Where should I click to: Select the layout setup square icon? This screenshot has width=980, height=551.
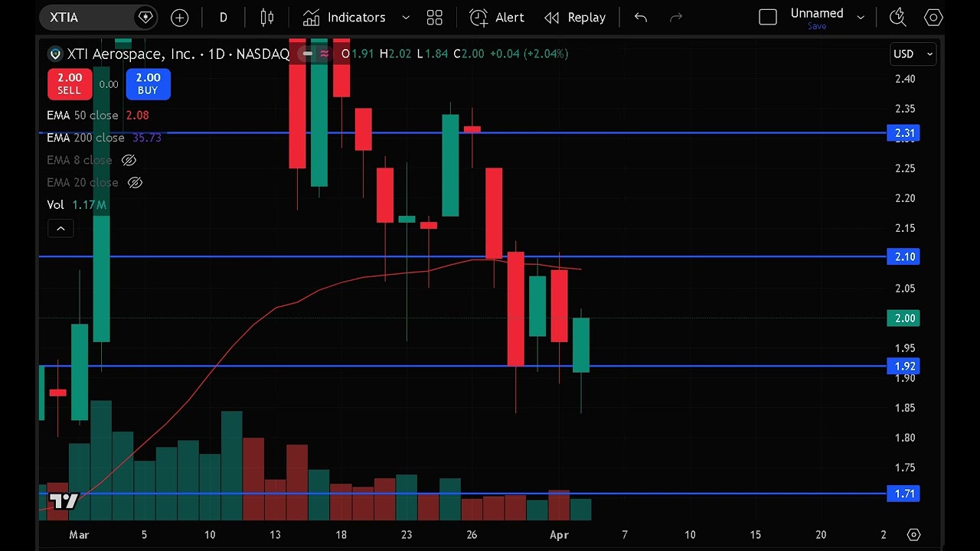coord(767,18)
